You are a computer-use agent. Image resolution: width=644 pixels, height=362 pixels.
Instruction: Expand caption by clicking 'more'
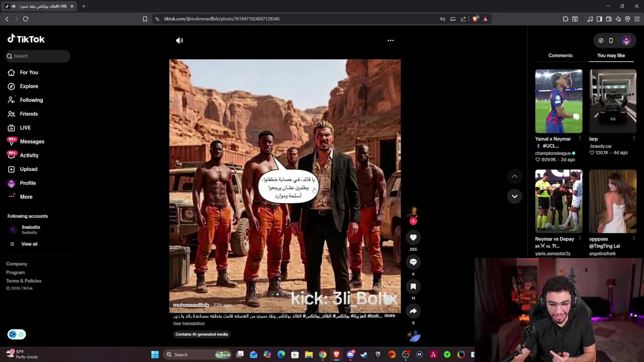[389, 316]
